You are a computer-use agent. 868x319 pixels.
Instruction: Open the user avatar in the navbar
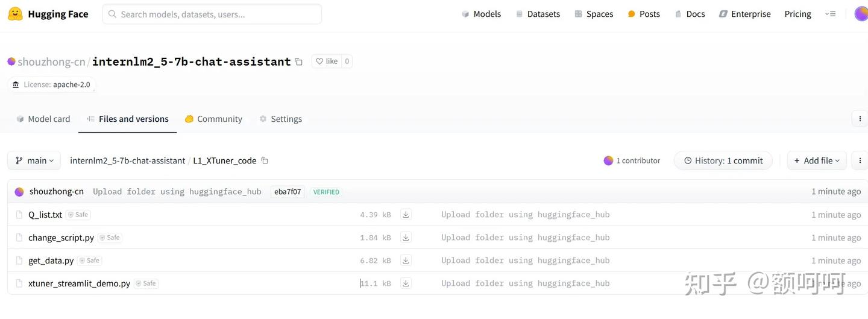[x=861, y=14]
